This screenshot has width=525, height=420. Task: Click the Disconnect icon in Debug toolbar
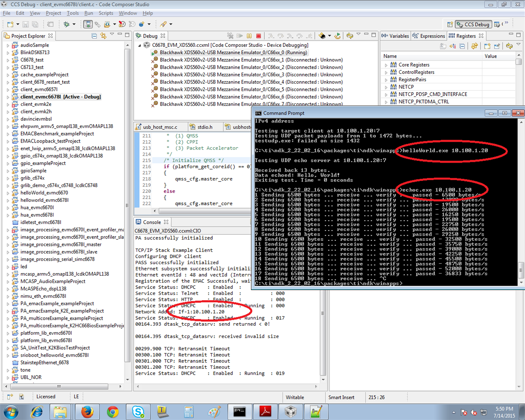click(230, 36)
